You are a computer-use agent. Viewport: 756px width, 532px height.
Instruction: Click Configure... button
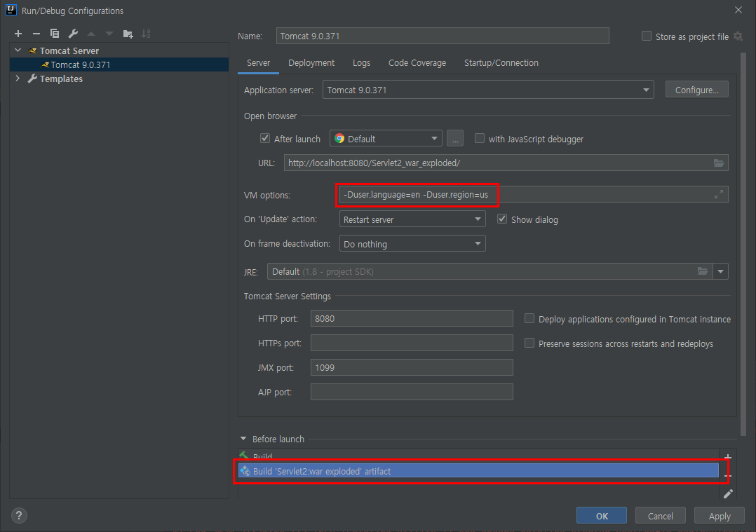click(696, 90)
